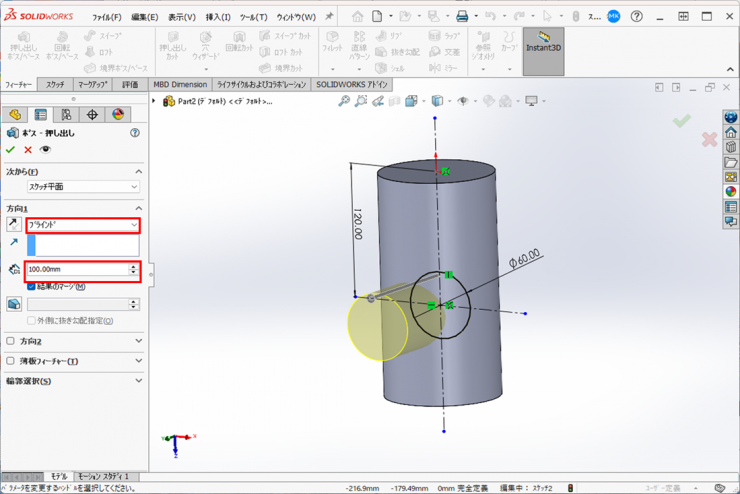740x494 pixels.
Task: Uncheck the 結果のマージ checkbox
Action: tap(32, 287)
